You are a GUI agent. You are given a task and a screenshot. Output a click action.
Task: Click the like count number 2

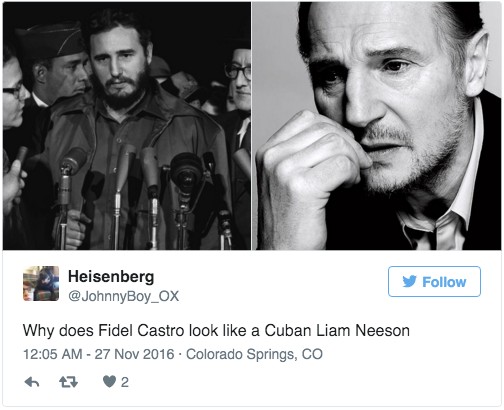pos(125,382)
